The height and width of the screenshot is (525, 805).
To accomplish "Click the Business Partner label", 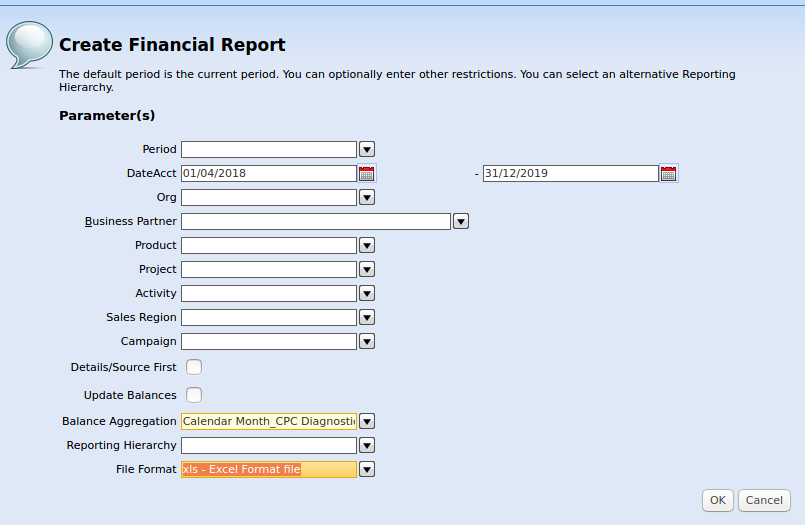I will click(130, 221).
